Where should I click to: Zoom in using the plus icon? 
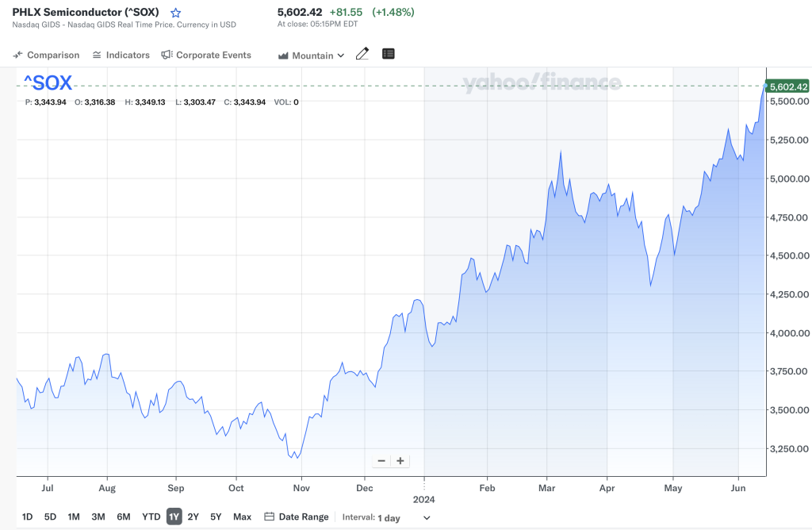click(x=400, y=461)
